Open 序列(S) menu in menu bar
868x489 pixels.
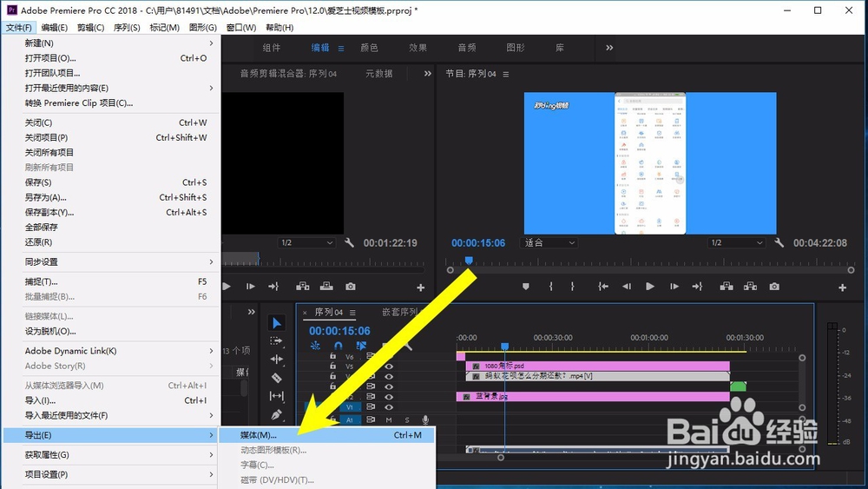(x=127, y=28)
